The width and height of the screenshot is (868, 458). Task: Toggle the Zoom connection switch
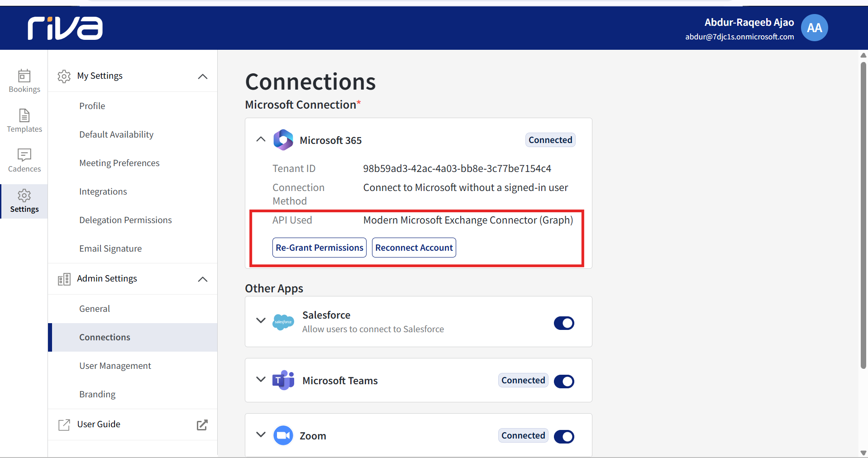point(564,437)
